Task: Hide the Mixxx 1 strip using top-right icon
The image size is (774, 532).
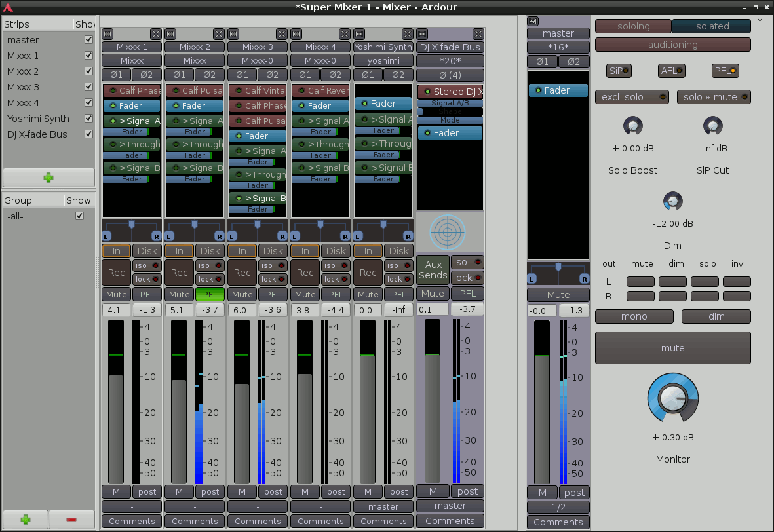Action: 155,33
